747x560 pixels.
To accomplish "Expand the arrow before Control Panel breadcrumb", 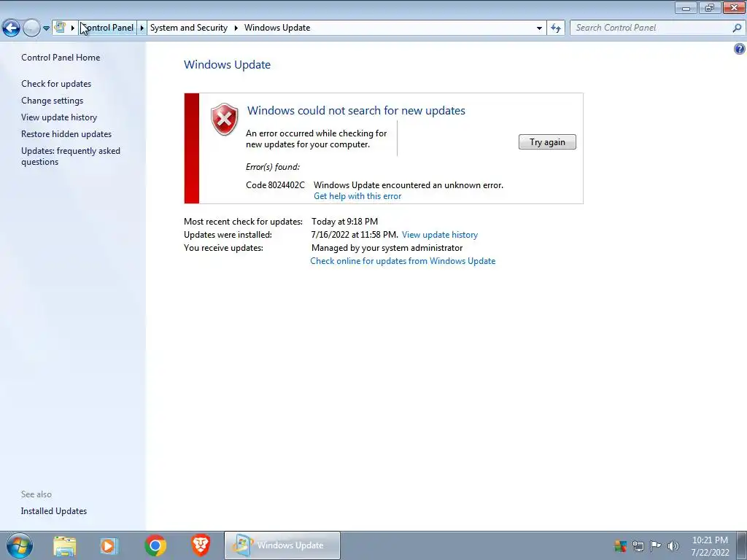I will tap(72, 28).
